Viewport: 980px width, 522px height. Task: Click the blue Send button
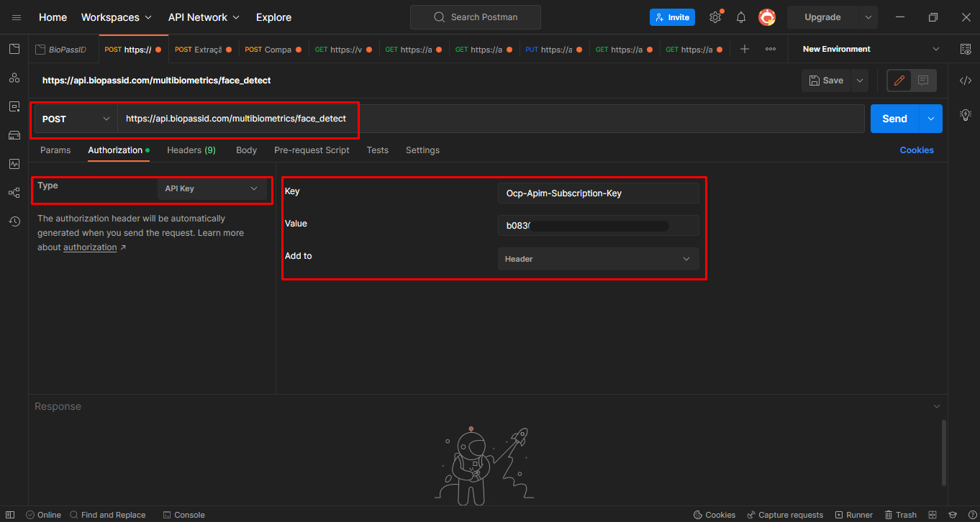point(894,119)
